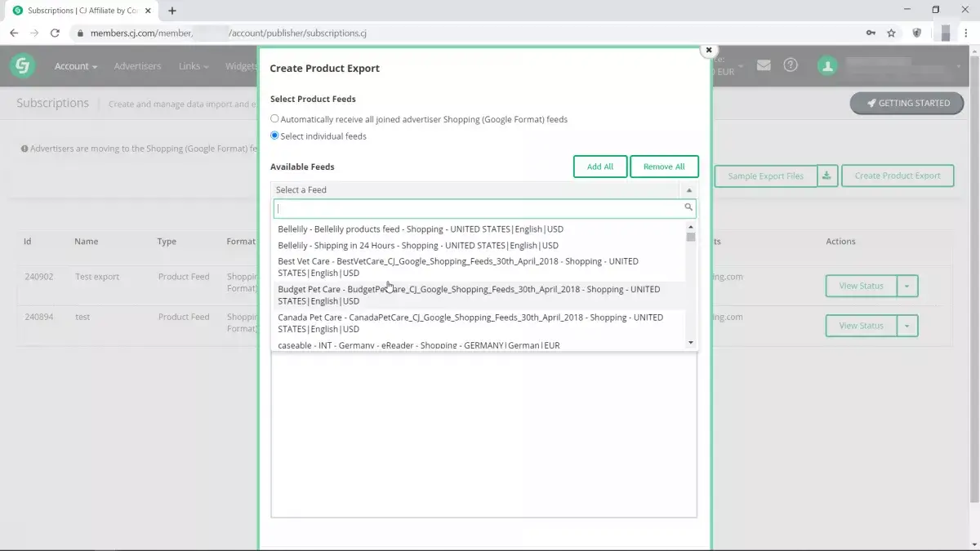Click the saved passwords key icon

coord(871,33)
